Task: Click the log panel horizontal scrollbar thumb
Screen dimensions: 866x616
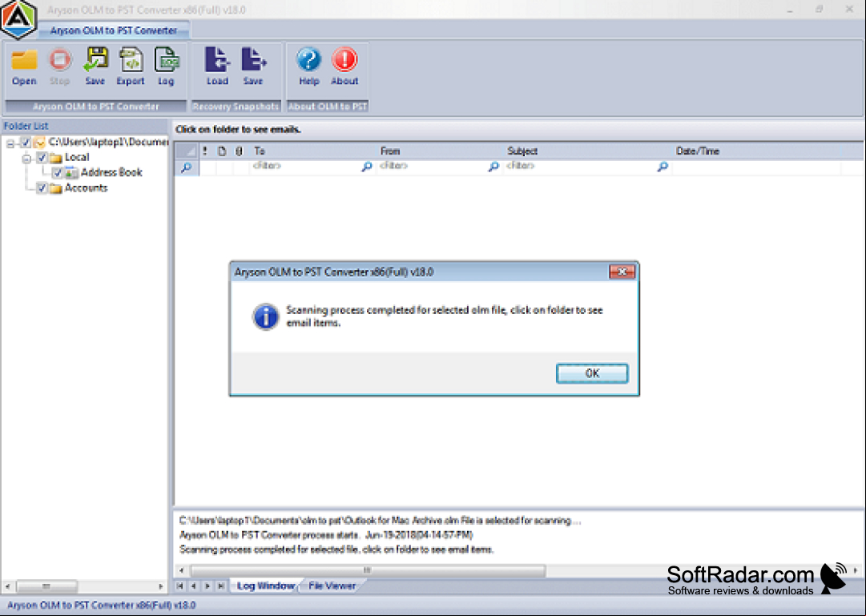Action: tap(368, 570)
